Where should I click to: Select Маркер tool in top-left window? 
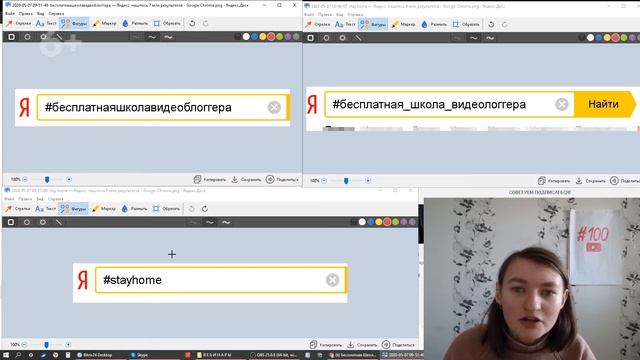[x=104, y=24]
